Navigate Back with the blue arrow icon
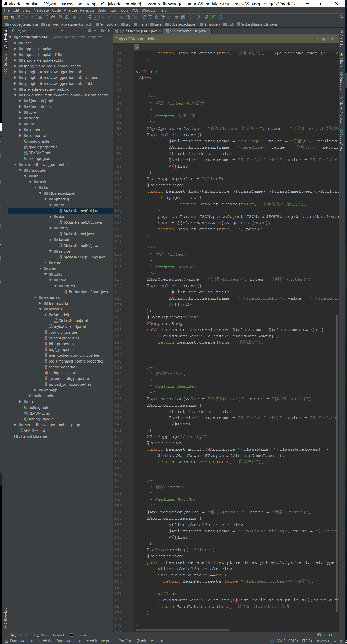The width and height of the screenshot is (347, 644). [x=75, y=17]
